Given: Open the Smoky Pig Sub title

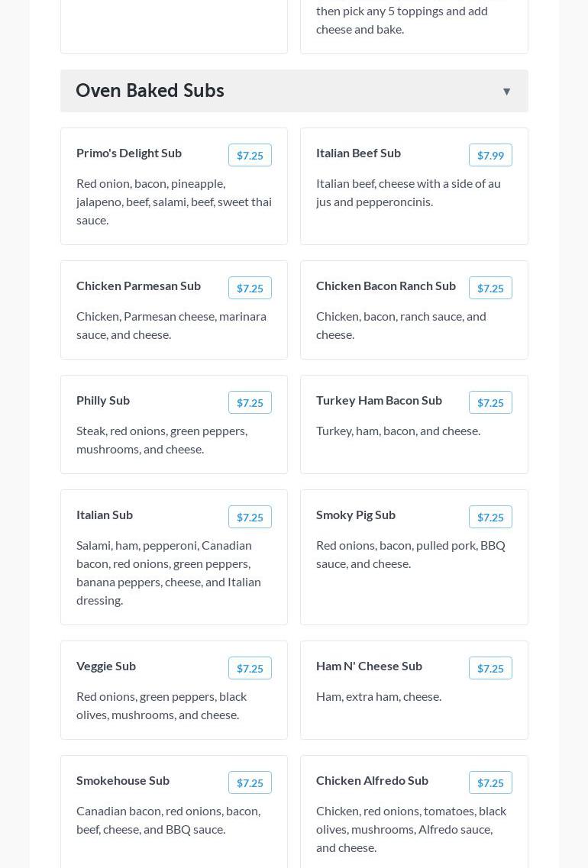Looking at the screenshot, I should (356, 515).
